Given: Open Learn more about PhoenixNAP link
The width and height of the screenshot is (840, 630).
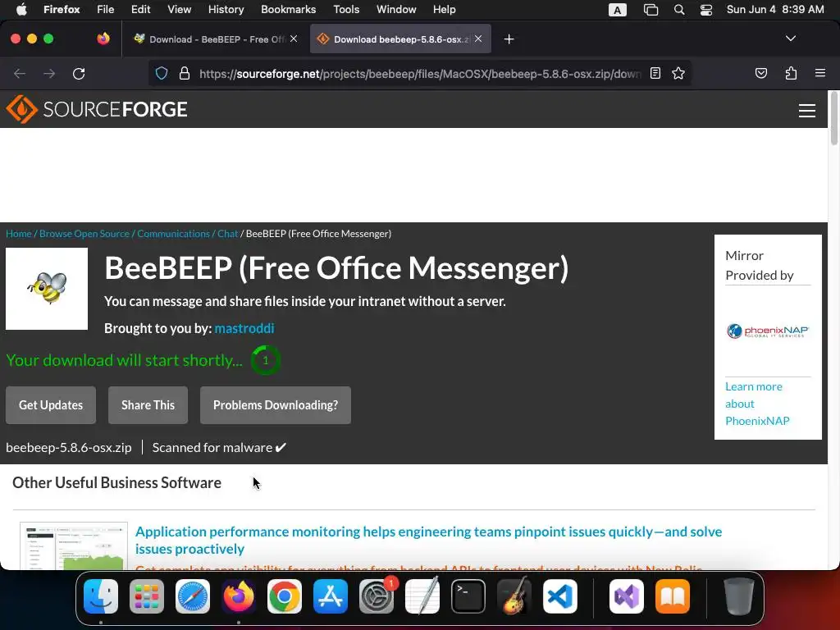Looking at the screenshot, I should [x=757, y=404].
